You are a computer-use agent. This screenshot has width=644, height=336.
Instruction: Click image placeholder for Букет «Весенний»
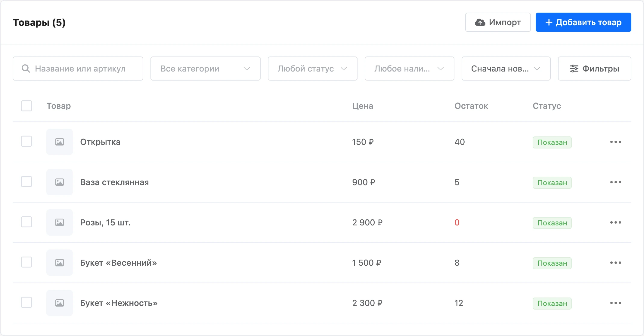pos(60,263)
